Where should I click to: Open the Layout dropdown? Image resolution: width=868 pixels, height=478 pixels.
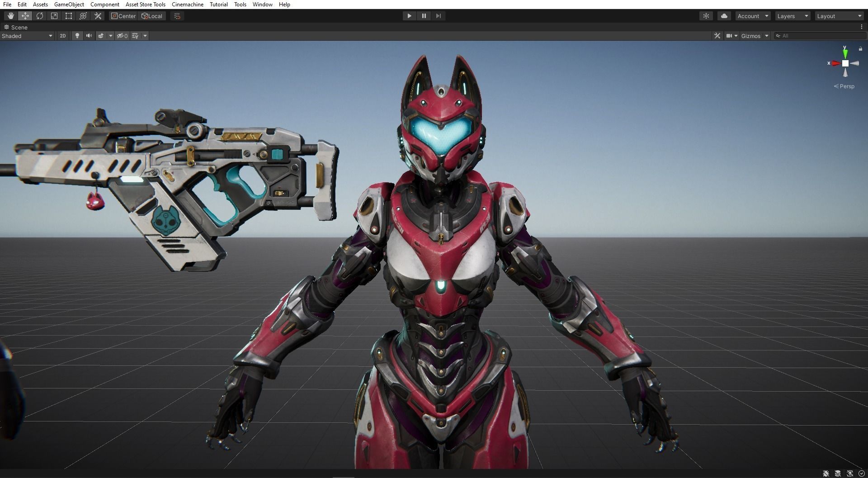coord(840,16)
